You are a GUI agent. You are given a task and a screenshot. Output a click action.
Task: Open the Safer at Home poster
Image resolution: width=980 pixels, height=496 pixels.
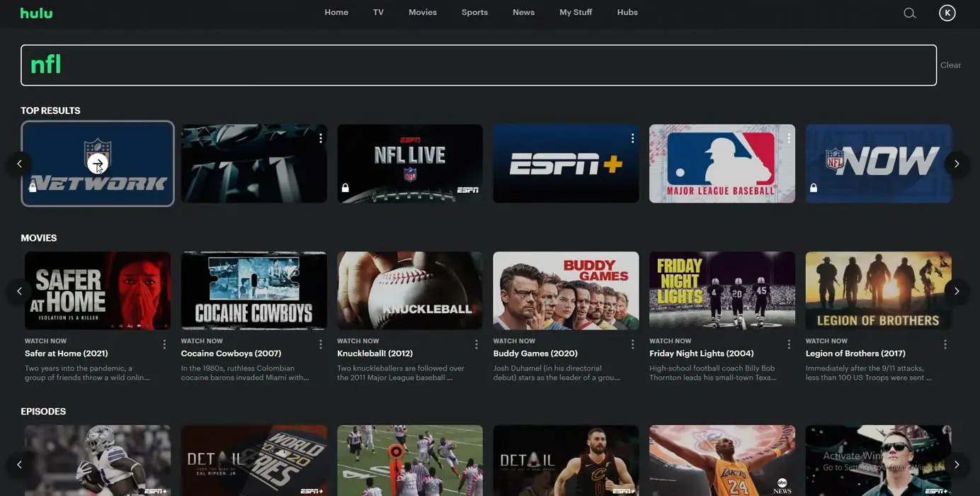click(98, 291)
